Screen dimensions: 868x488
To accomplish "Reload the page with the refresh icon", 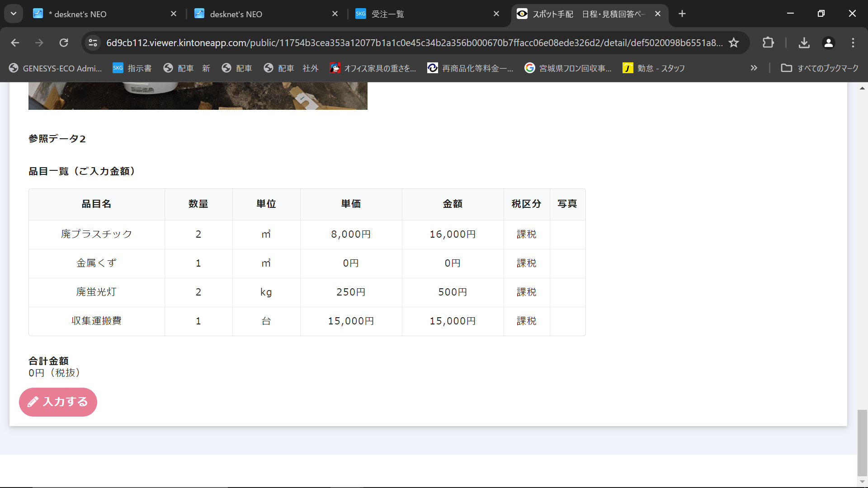I will coord(64,42).
